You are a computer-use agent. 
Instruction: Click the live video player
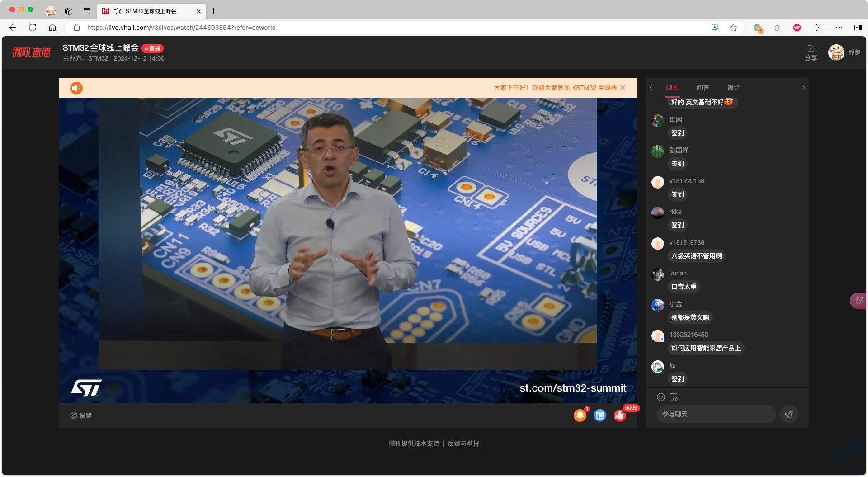[x=348, y=250]
